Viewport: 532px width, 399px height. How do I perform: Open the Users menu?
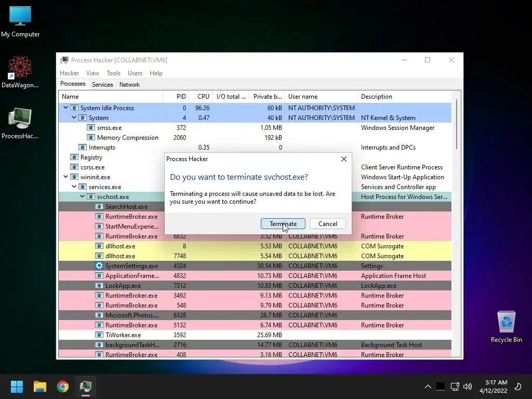tap(135, 73)
